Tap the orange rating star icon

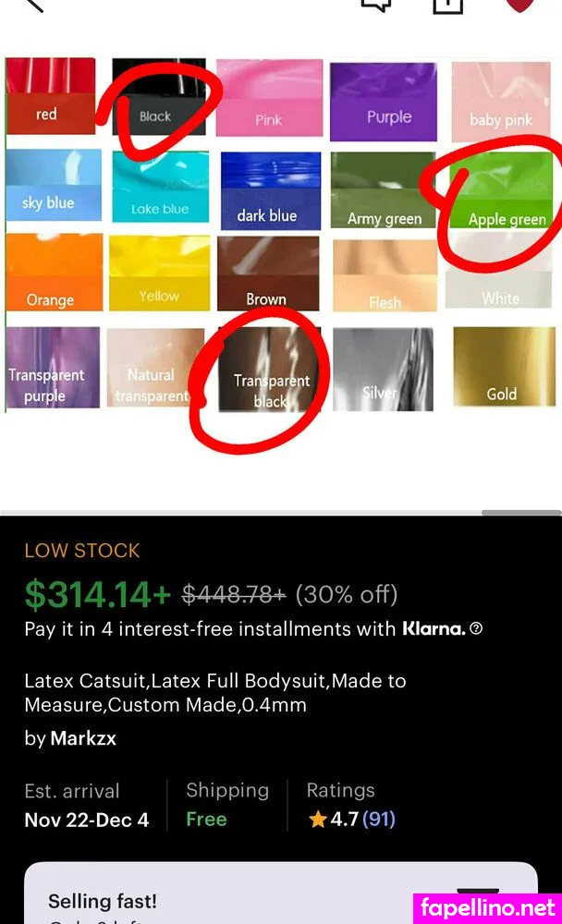pos(317,819)
